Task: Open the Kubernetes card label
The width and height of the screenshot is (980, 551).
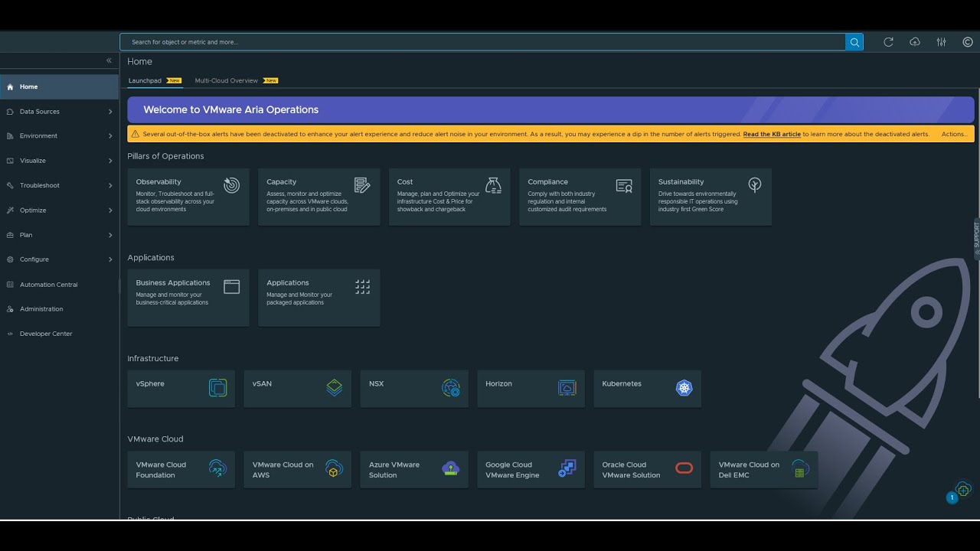Action: (622, 384)
